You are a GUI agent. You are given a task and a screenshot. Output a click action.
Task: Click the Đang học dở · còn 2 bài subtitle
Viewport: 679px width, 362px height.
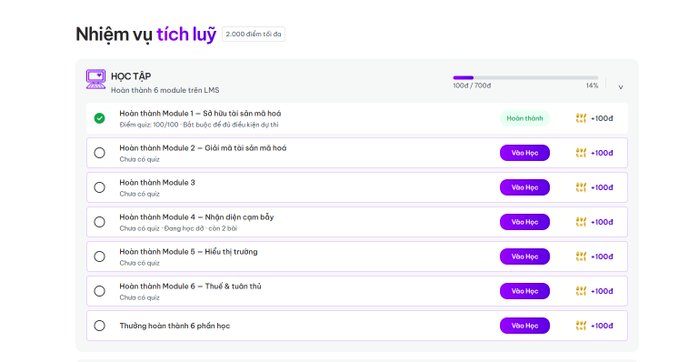click(x=200, y=229)
